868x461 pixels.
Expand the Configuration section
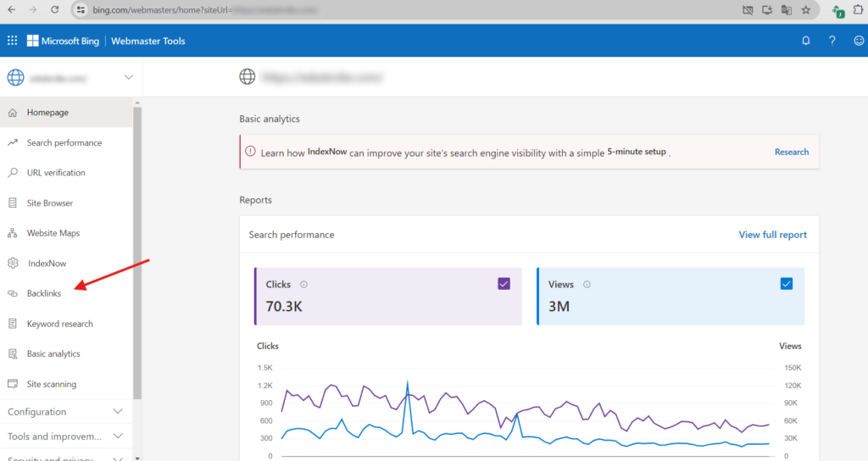click(x=118, y=412)
